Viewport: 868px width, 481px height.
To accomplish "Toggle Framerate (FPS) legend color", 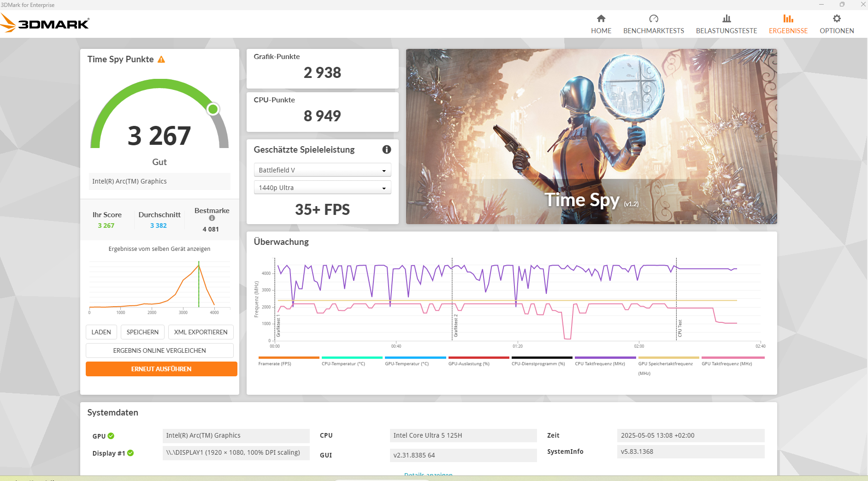I will tap(289, 357).
